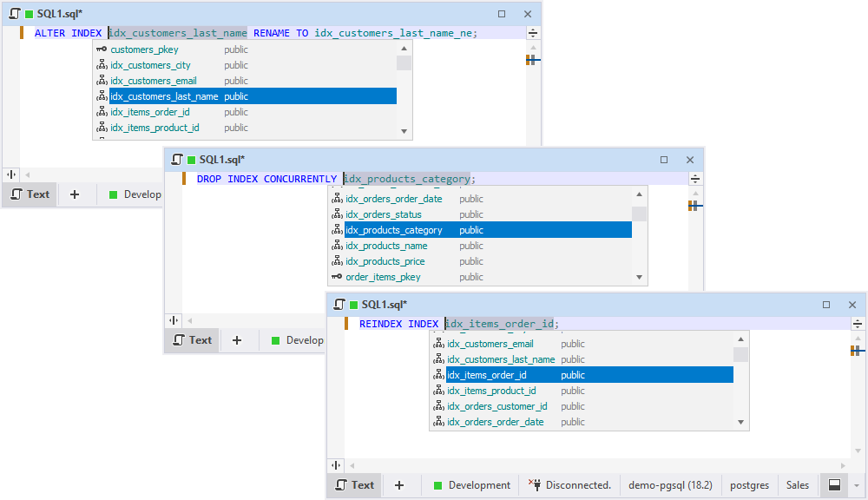Click scroll-right arrow in REINDEX window
This screenshot has width=868, height=500.
[x=843, y=465]
